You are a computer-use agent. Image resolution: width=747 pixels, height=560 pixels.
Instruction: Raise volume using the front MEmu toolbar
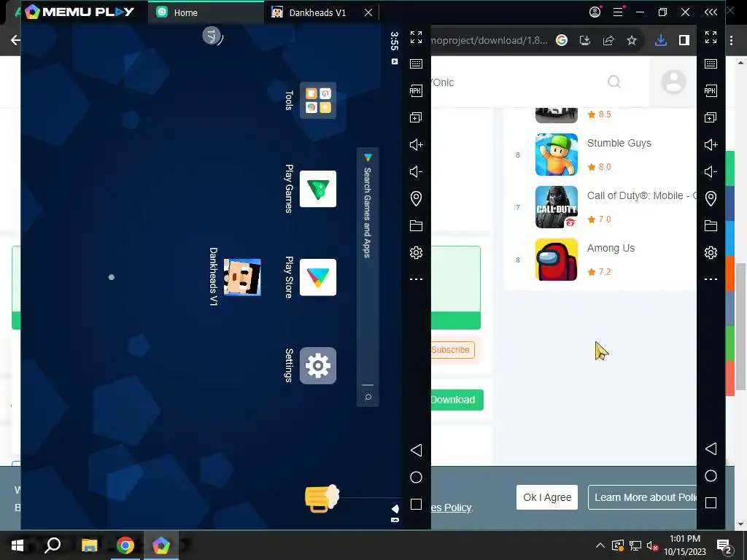[416, 145]
